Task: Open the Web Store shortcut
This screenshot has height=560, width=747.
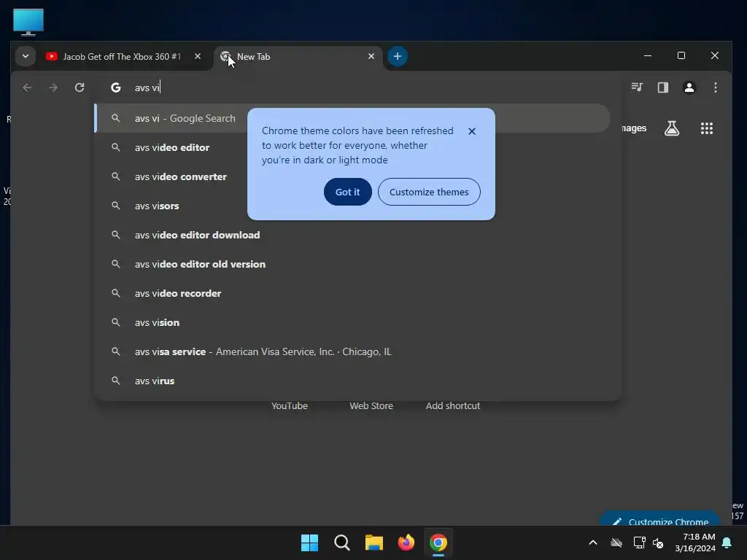Action: pos(371,405)
